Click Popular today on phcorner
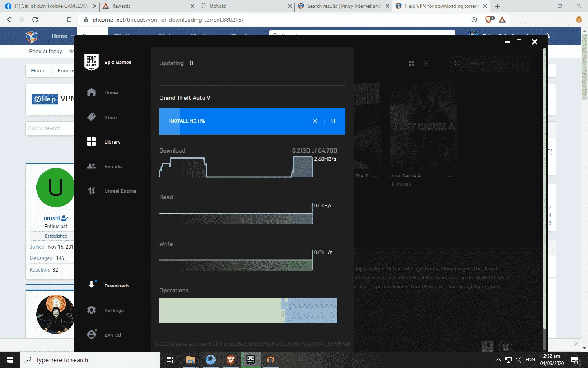Viewport: 588px width, 368px height. [x=45, y=51]
